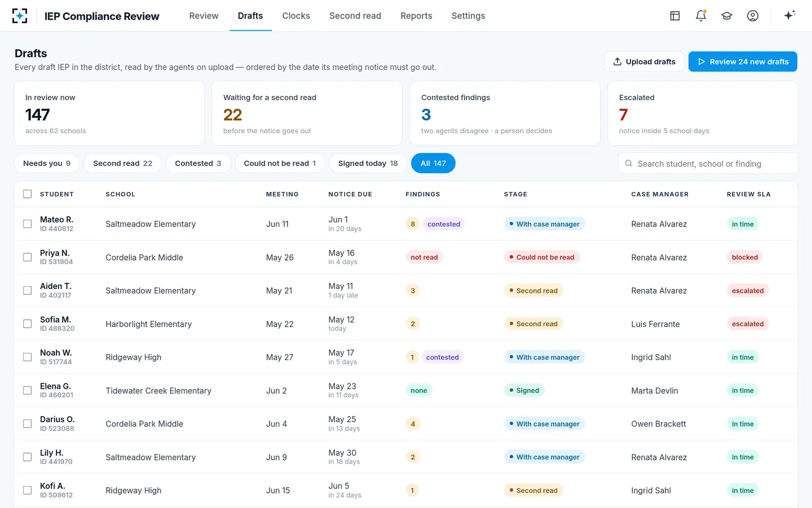The image size is (812, 508).
Task: Click the Upload drafts button
Action: tap(644, 62)
